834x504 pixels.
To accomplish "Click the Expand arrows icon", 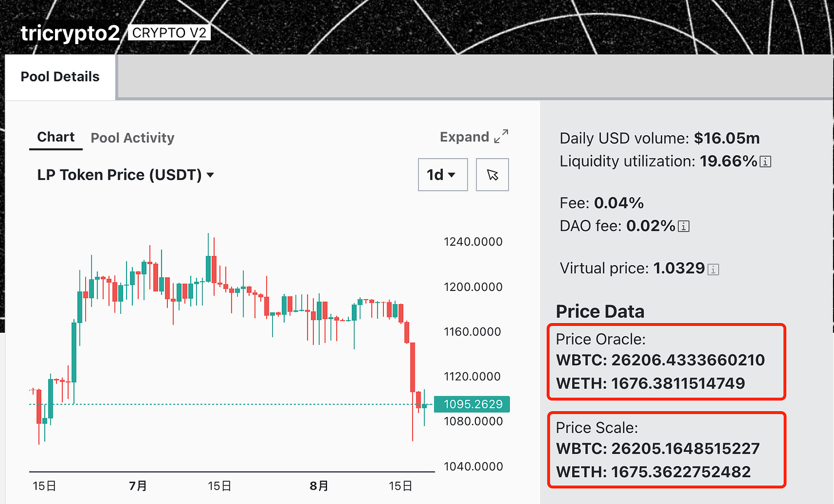I will [501, 136].
